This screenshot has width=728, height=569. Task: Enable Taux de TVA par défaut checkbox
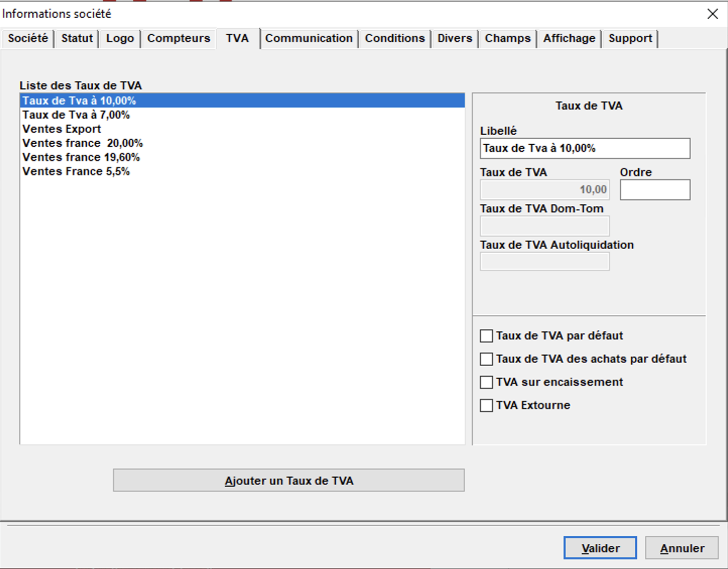coord(487,336)
